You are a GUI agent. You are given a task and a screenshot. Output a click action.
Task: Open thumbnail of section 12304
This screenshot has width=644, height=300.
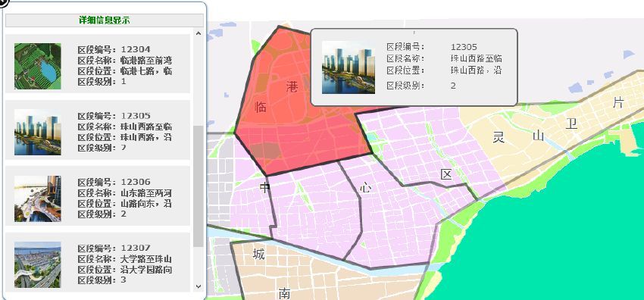tap(38, 66)
